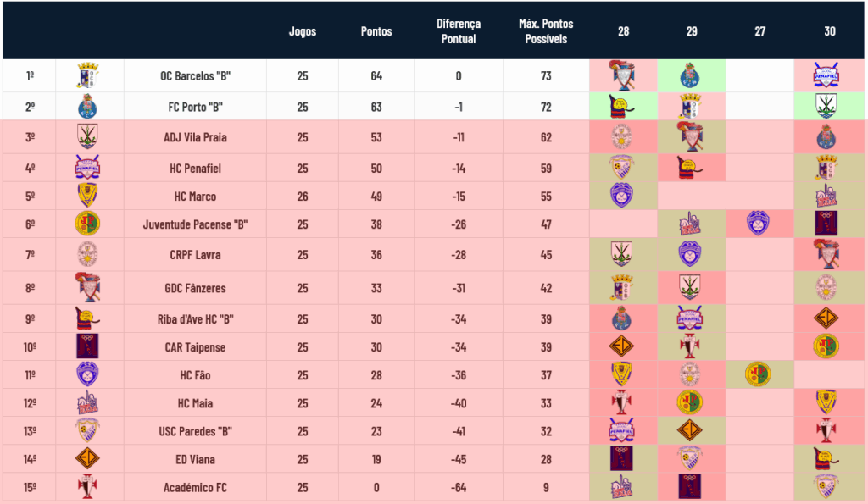Click green round 29 cell for OC Barcelos

(x=692, y=75)
